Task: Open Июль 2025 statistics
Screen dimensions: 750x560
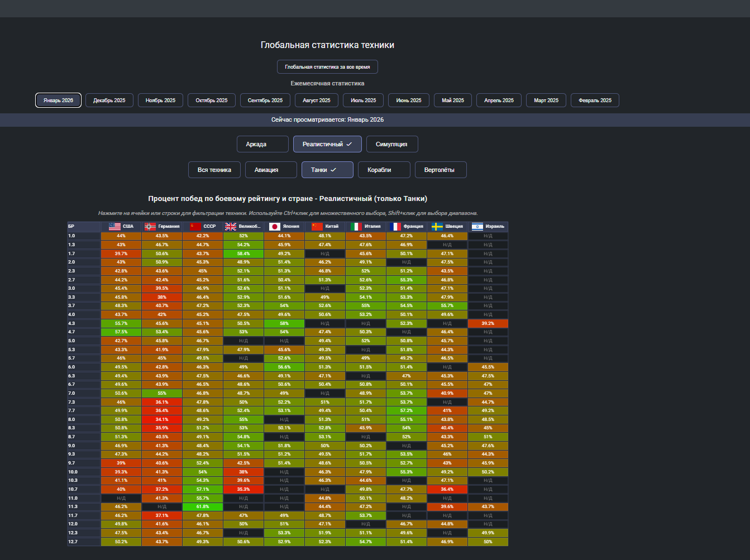Action: click(364, 100)
